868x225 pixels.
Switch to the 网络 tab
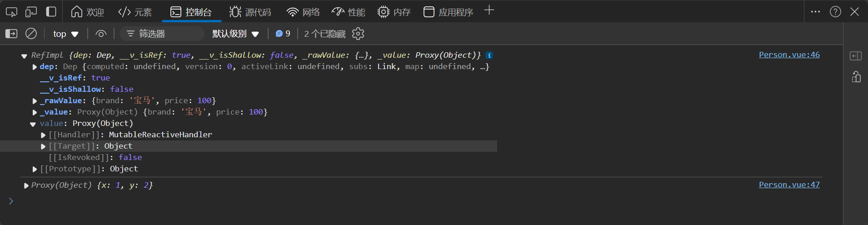[x=303, y=12]
